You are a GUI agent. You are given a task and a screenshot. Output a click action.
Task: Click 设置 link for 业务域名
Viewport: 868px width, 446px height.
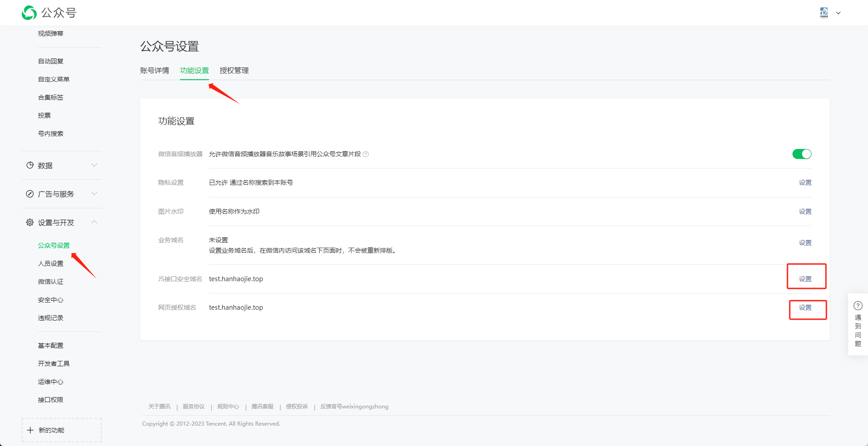[805, 243]
